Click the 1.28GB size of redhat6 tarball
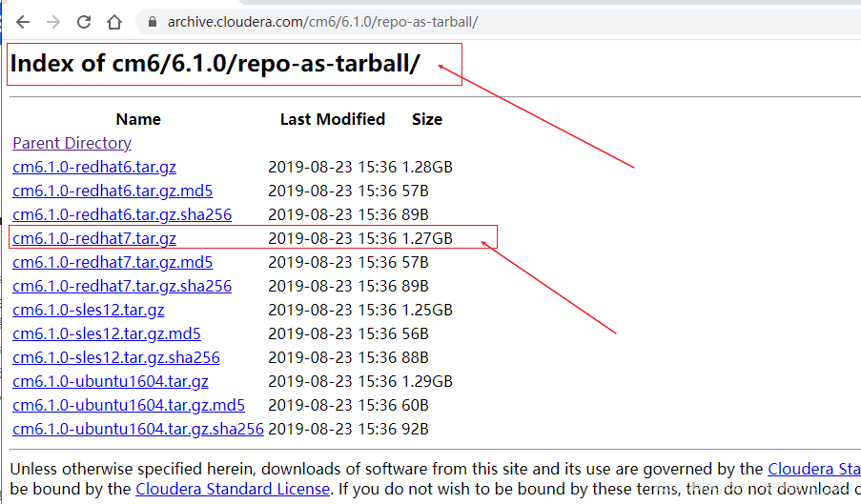The image size is (861, 504). click(x=427, y=167)
